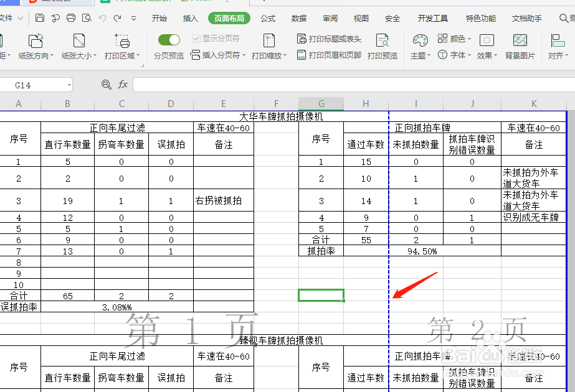Click the zoom magnifier icon beside fx
The image size is (575, 392).
tap(107, 85)
